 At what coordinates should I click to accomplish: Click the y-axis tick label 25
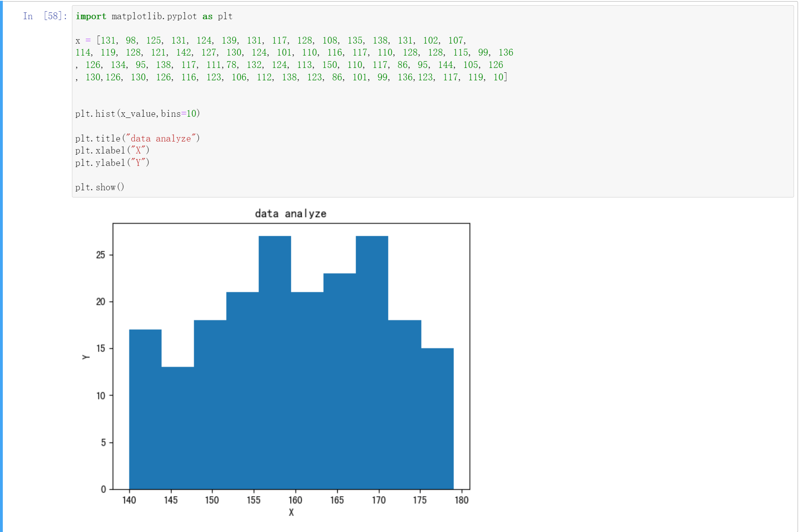click(x=101, y=255)
